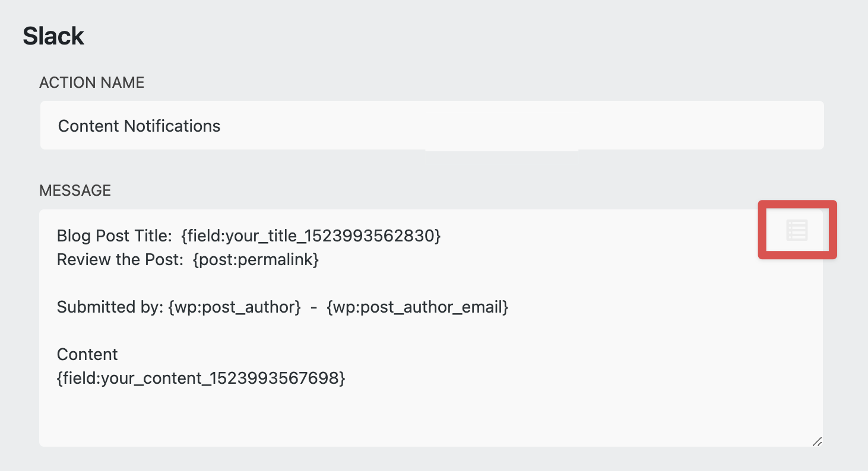Click the {post:permalink} merge tag text
The width and height of the screenshot is (868, 471).
click(x=256, y=260)
